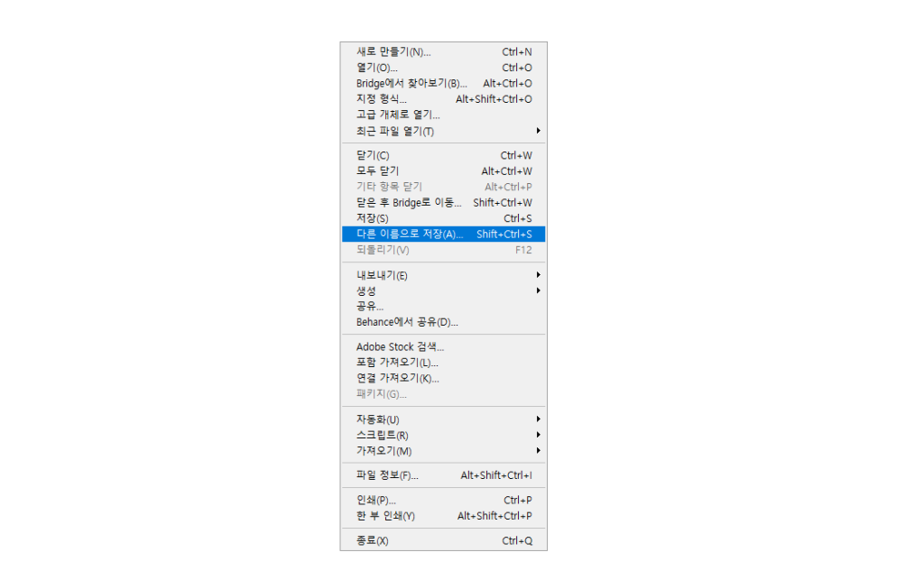This screenshot has width=924, height=580.
Task: Click 저장(S) menu item
Action: pos(443,218)
